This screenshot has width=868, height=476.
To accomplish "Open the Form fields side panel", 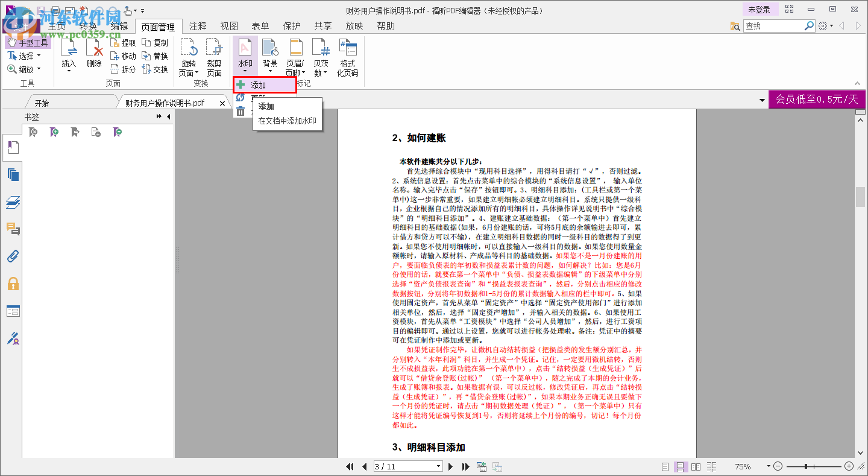I will tap(13, 311).
